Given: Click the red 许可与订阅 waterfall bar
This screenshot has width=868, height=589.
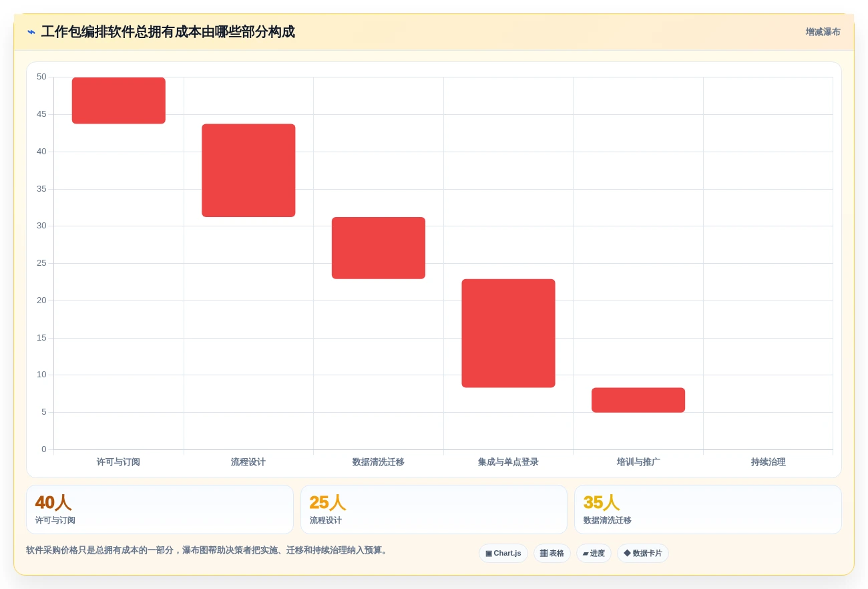Looking at the screenshot, I should 119,101.
